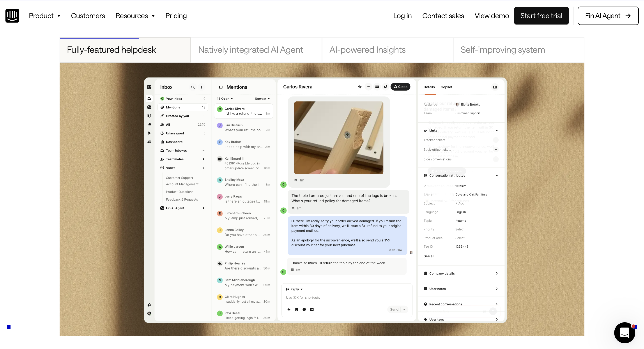Click the inbox tray icon in left rail
The width and height of the screenshot is (644, 349).
(149, 99)
